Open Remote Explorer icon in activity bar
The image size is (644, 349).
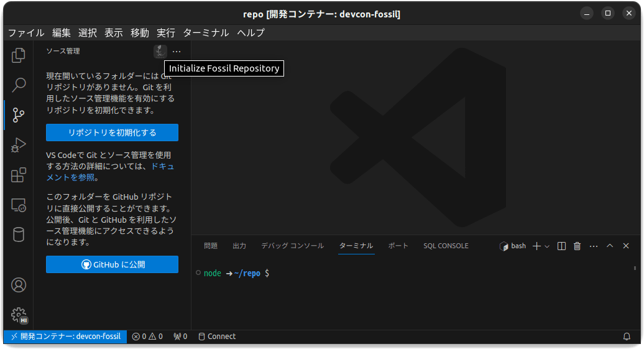click(x=19, y=205)
